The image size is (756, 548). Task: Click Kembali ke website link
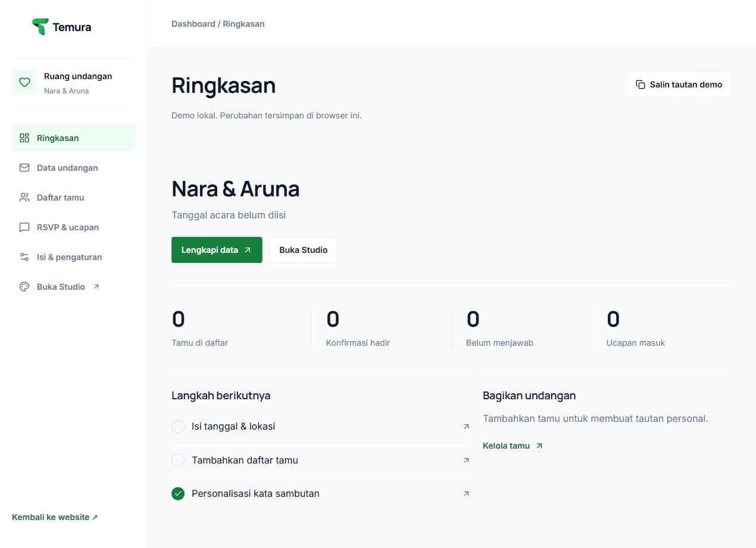[x=55, y=517]
